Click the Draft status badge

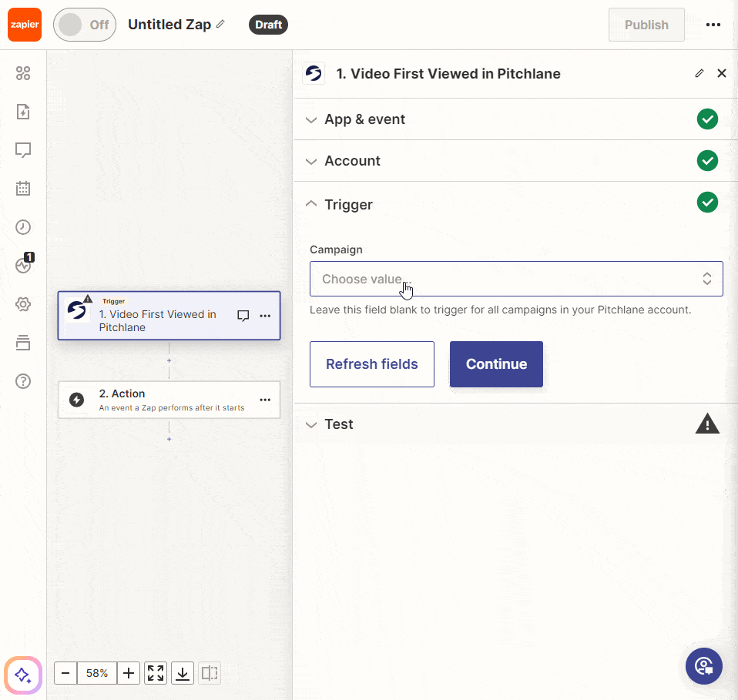click(268, 25)
